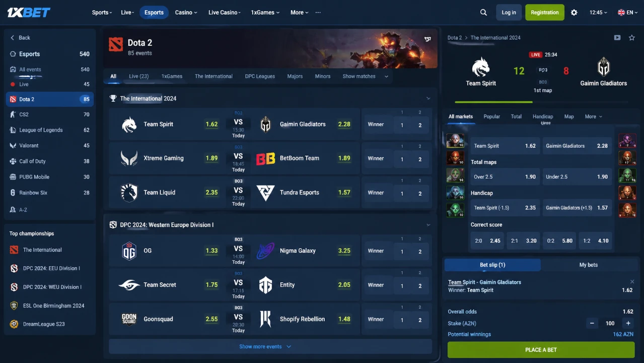644x363 pixels.
Task: Click the OG team logo
Action: 129,251
